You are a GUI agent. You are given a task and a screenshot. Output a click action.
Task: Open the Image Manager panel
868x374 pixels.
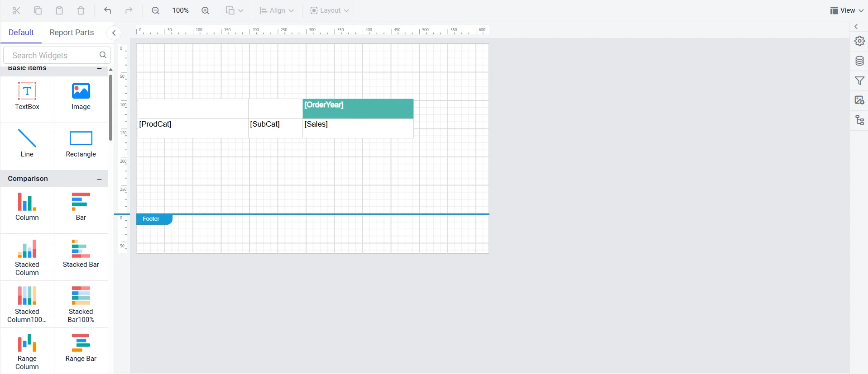click(859, 100)
